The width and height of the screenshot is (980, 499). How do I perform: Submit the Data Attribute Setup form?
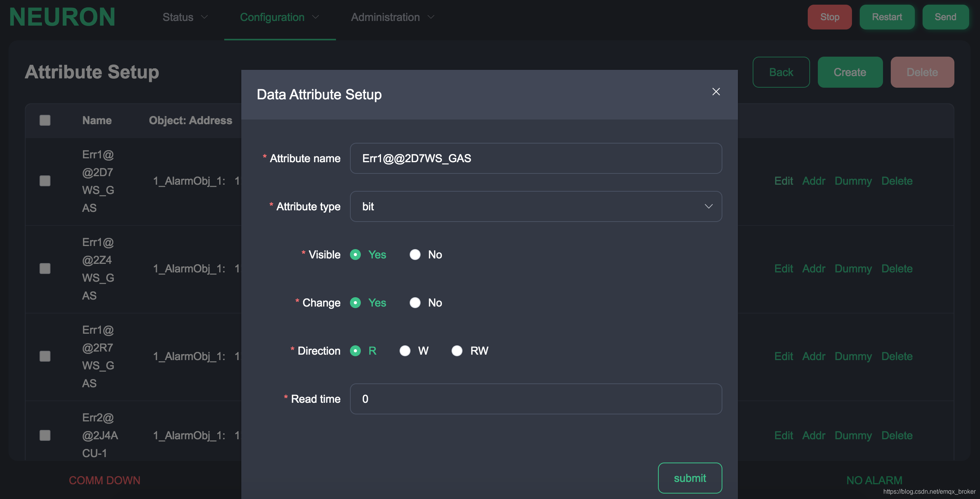click(690, 478)
